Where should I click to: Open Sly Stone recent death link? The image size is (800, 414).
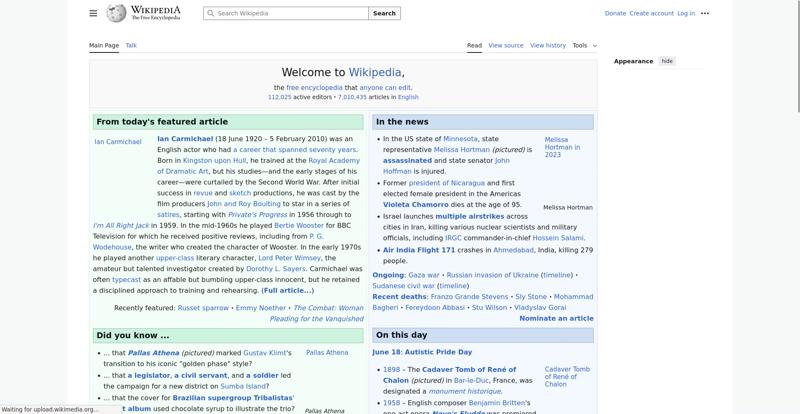coord(531,297)
